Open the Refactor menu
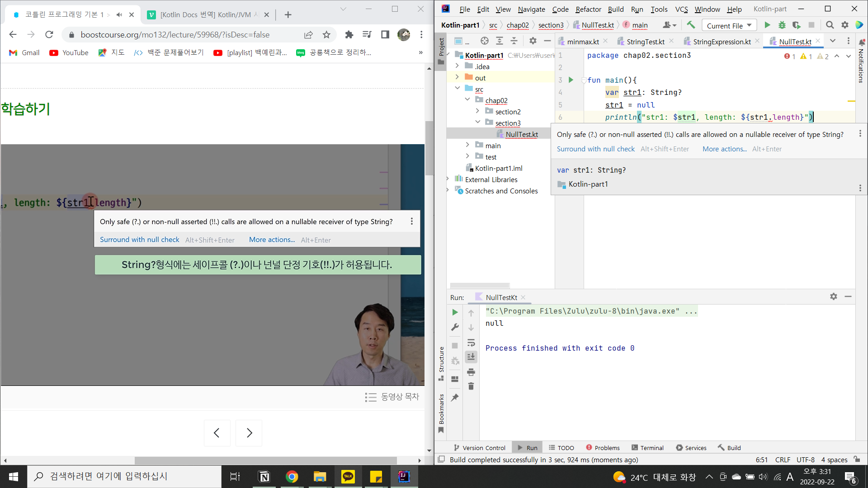868x488 pixels. tap(588, 9)
